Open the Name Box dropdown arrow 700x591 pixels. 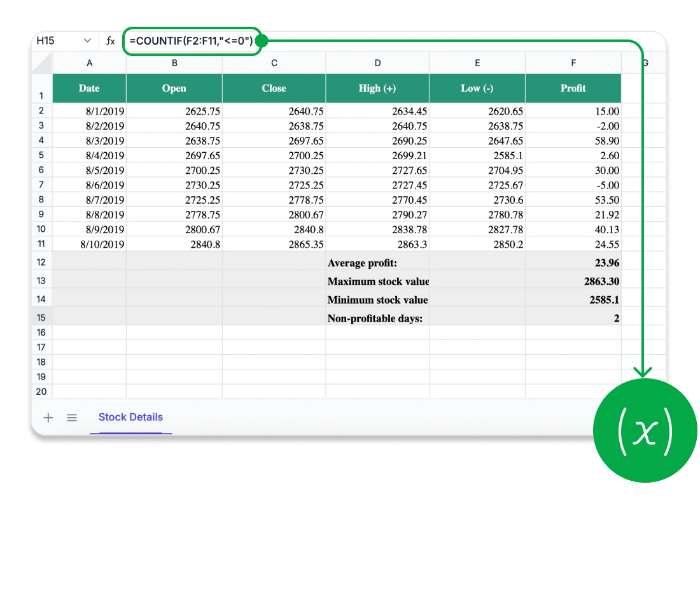point(88,39)
